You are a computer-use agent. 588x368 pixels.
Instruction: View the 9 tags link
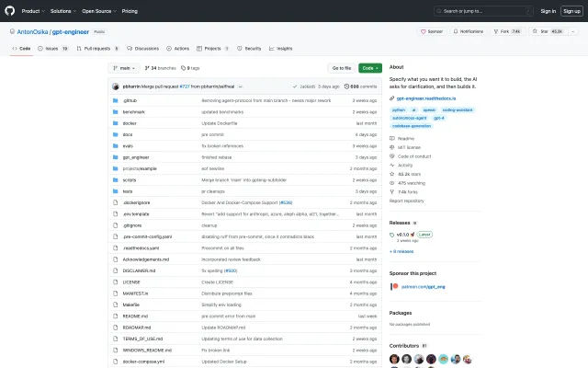click(190, 68)
